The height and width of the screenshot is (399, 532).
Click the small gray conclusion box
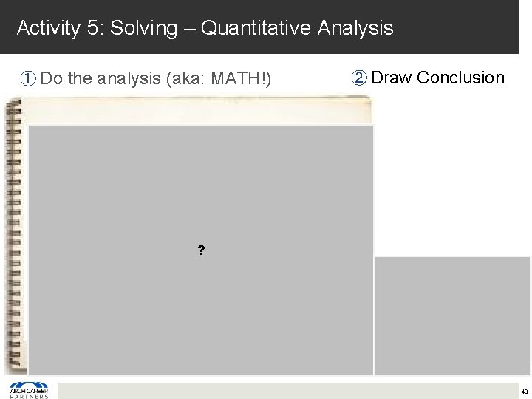pyautogui.click(x=453, y=316)
